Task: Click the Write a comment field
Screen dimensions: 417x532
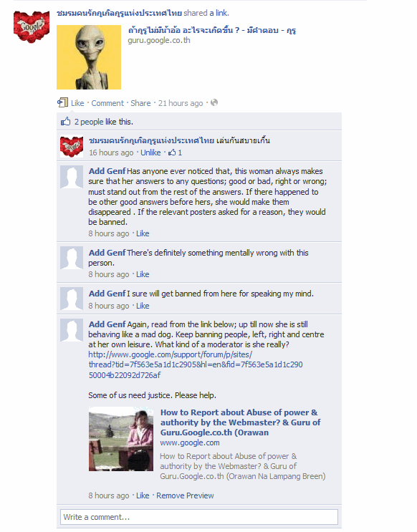Action: 199,517
